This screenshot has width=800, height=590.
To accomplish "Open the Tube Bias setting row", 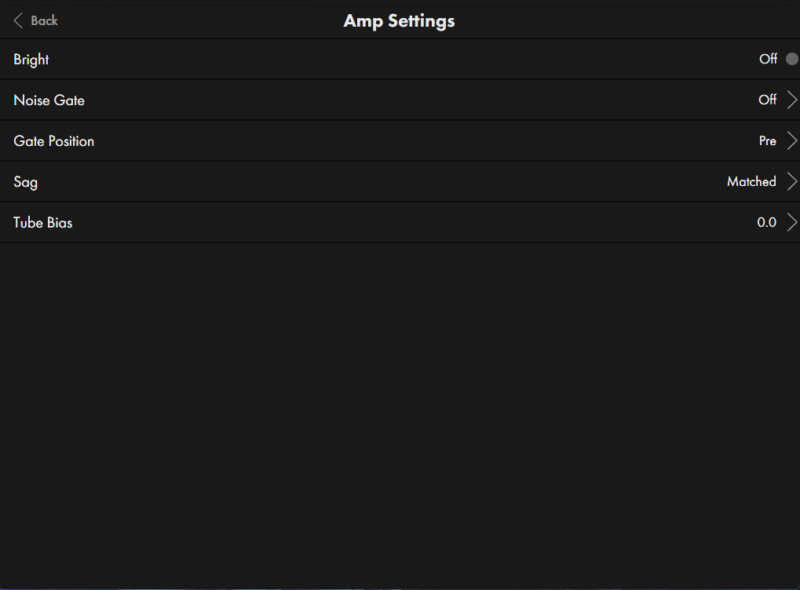I will click(x=400, y=223).
